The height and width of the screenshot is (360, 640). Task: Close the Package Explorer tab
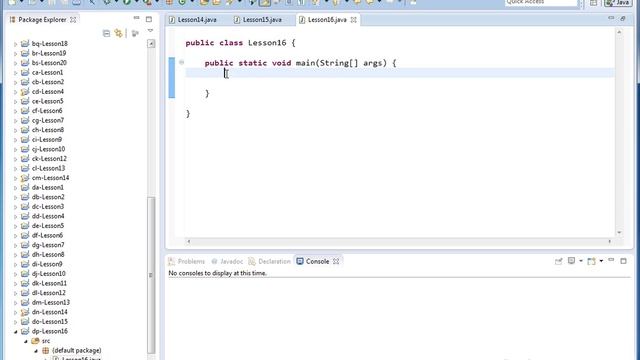coord(73,20)
